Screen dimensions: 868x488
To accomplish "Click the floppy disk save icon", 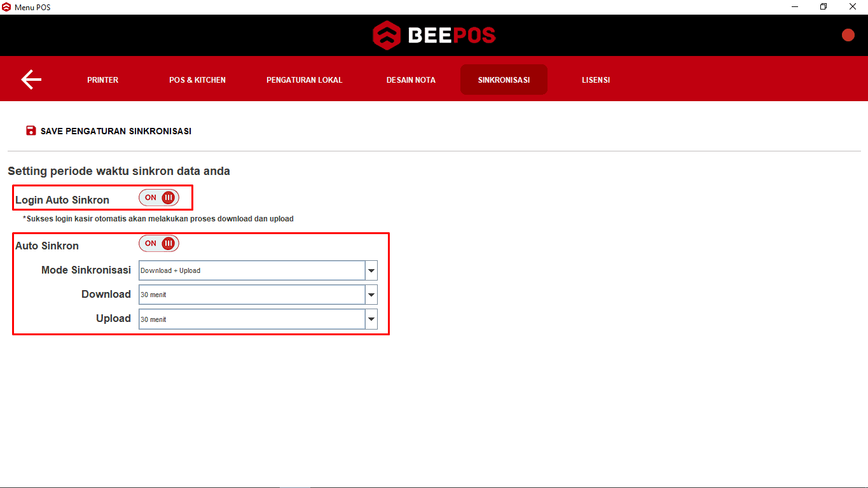I will 31,130.
